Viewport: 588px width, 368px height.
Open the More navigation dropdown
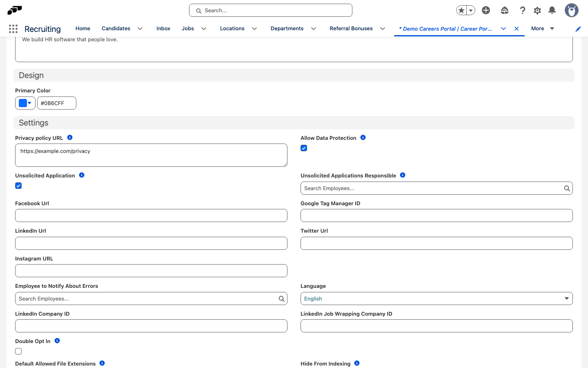pos(543,29)
